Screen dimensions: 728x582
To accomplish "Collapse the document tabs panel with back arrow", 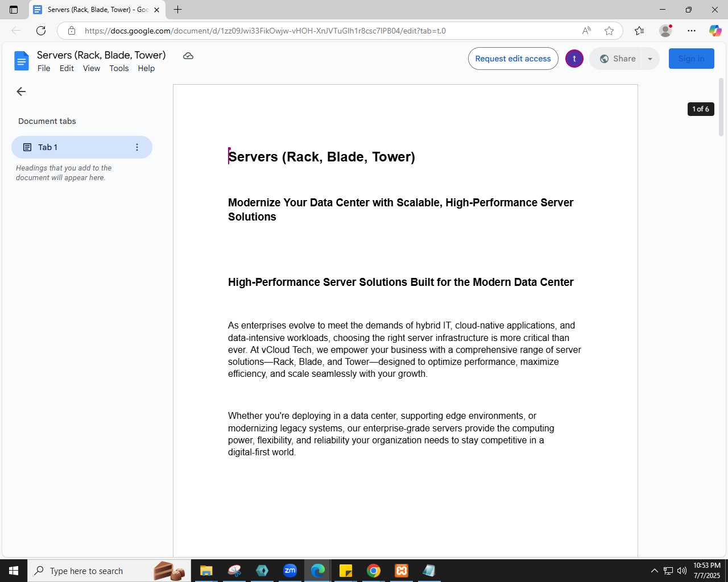I will [x=21, y=92].
